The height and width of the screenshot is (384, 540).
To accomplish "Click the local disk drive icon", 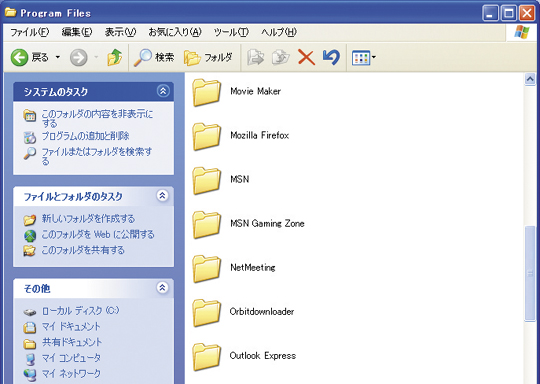I will pos(30,312).
